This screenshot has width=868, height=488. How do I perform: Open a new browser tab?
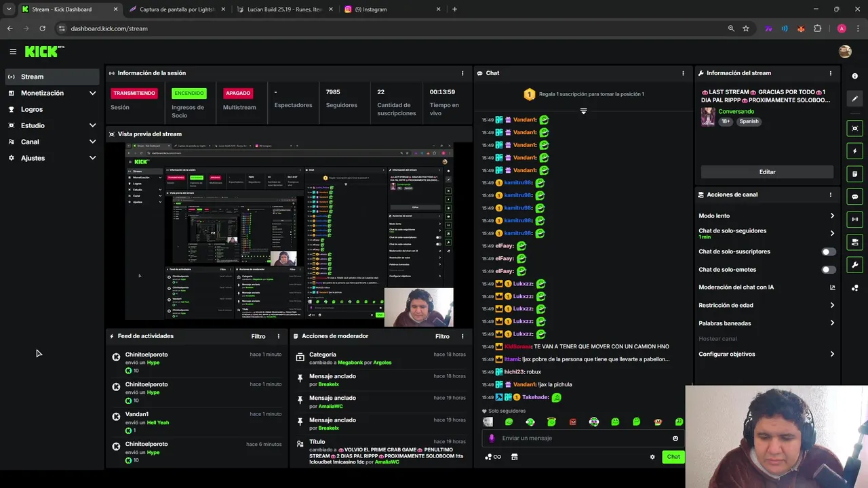pos(454,9)
